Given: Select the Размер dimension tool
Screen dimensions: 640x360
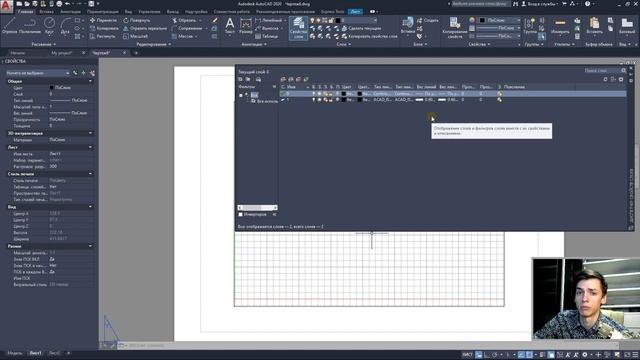Looking at the screenshot, I should (246, 26).
